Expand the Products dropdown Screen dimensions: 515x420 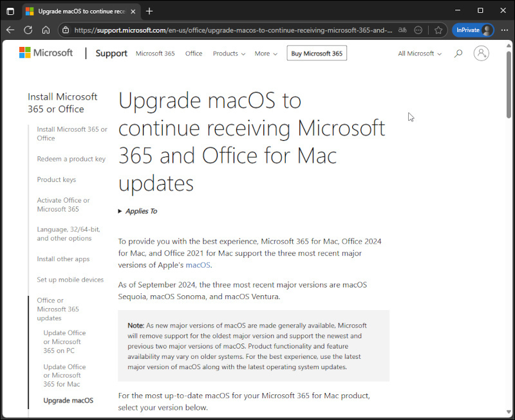229,53
